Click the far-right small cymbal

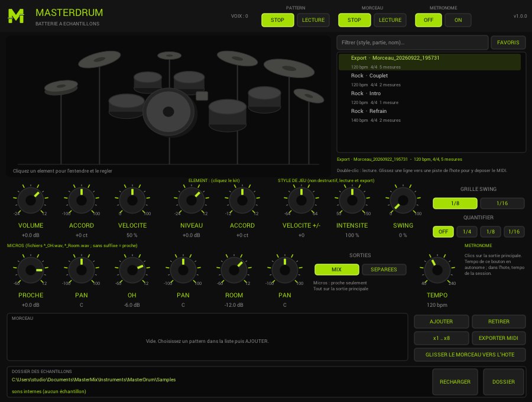tap(309, 96)
